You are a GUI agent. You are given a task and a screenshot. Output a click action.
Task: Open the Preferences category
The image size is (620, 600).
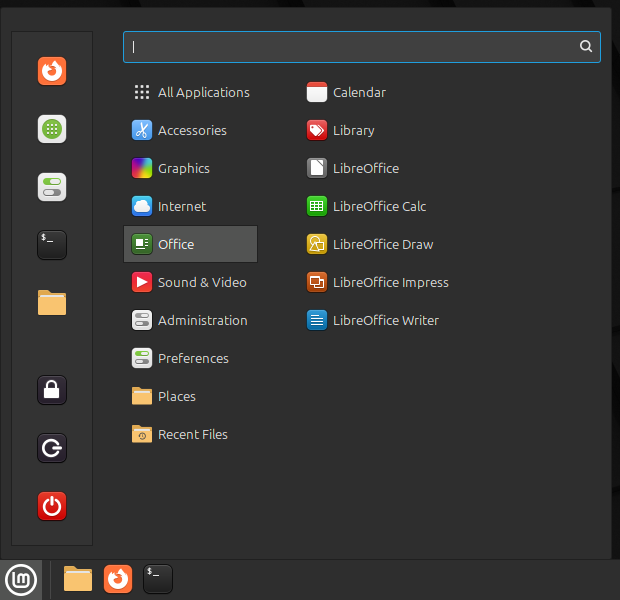click(x=191, y=358)
